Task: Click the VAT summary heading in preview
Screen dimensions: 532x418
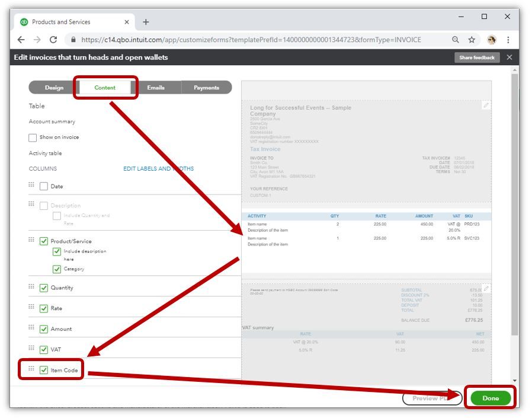Action: 258,328
